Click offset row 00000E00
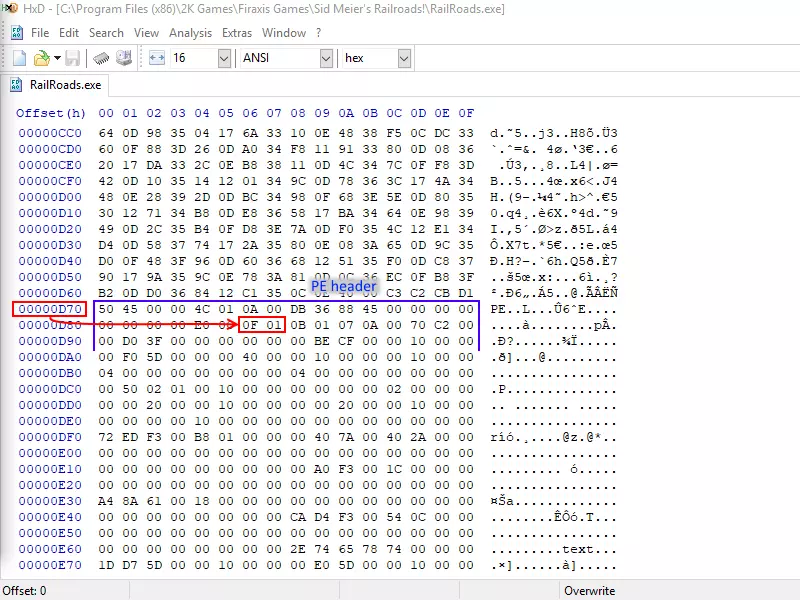The width and height of the screenshot is (800, 600). click(x=50, y=453)
